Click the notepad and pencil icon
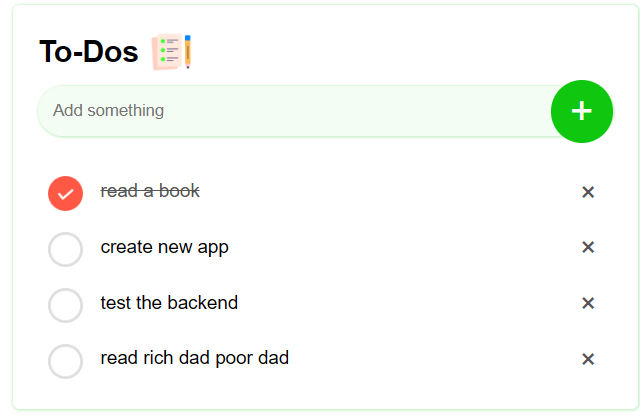 [x=171, y=52]
